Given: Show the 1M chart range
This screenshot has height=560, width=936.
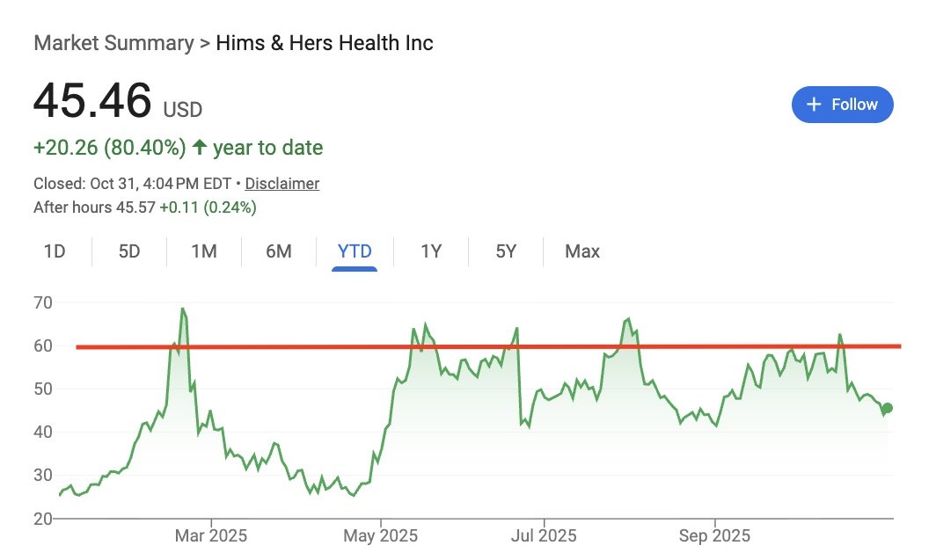Looking at the screenshot, I should tap(204, 251).
